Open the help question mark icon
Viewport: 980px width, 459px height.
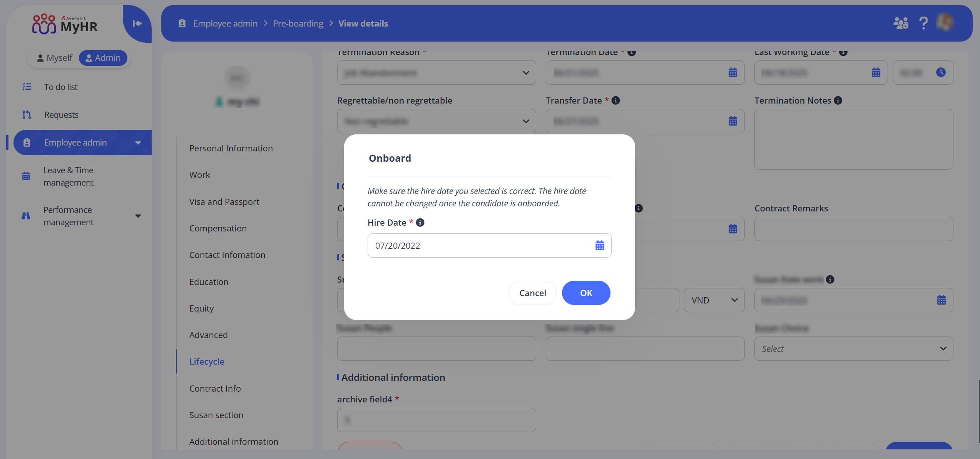click(923, 23)
